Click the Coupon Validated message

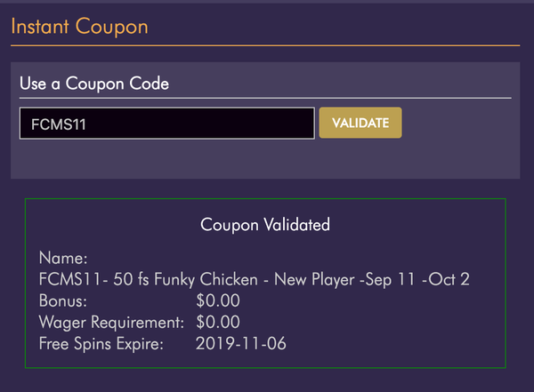(x=265, y=225)
